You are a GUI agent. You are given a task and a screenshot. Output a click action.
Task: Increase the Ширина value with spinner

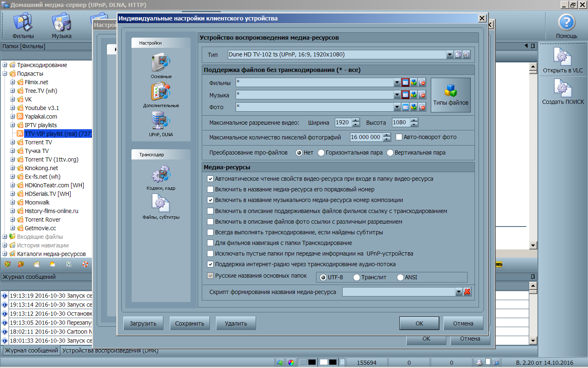356,121
